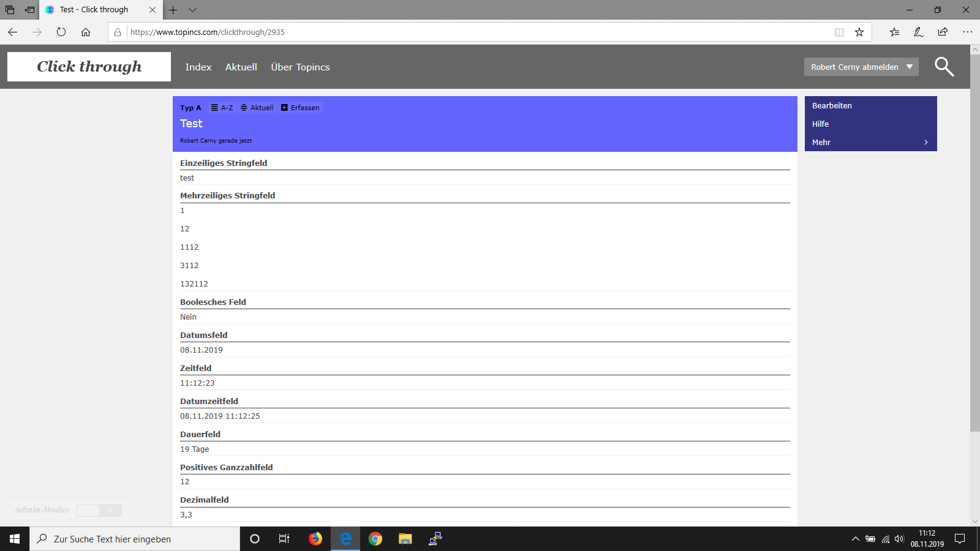Open Über Topincs in navigation

coord(300,67)
